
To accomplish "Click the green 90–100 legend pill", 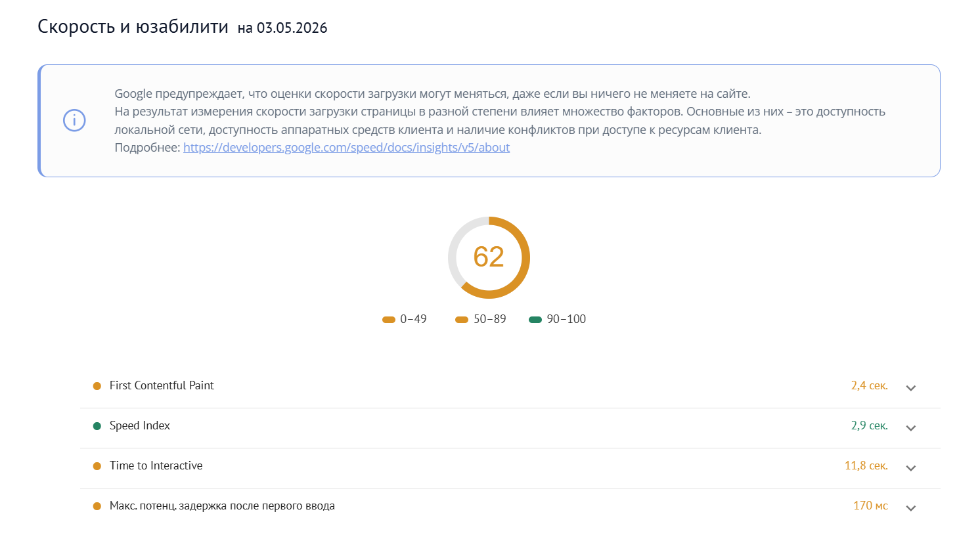I will [x=535, y=320].
